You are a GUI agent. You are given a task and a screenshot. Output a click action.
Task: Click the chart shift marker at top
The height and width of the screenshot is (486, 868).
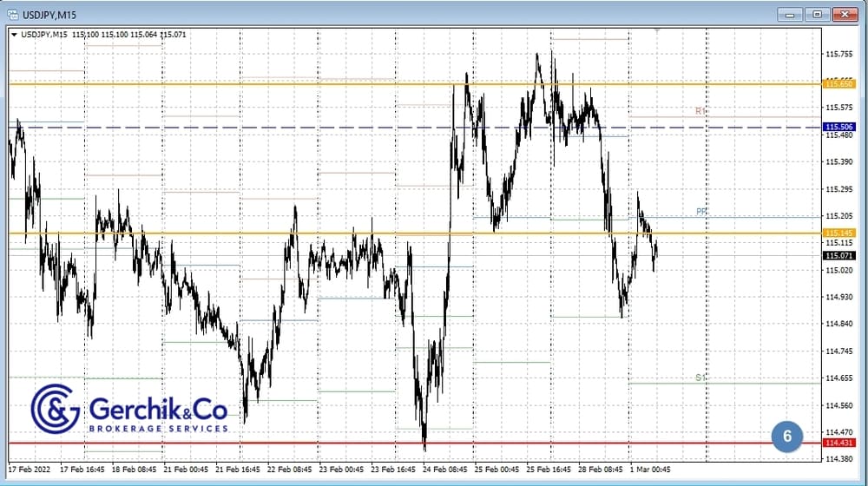coord(657,30)
